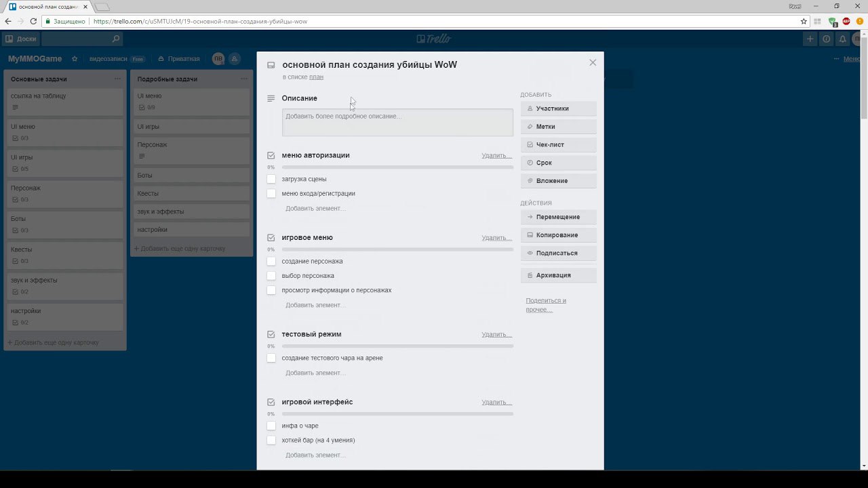The width and height of the screenshot is (868, 488).
Task: Check создание тестового чара на арене
Action: pyautogui.click(x=271, y=358)
